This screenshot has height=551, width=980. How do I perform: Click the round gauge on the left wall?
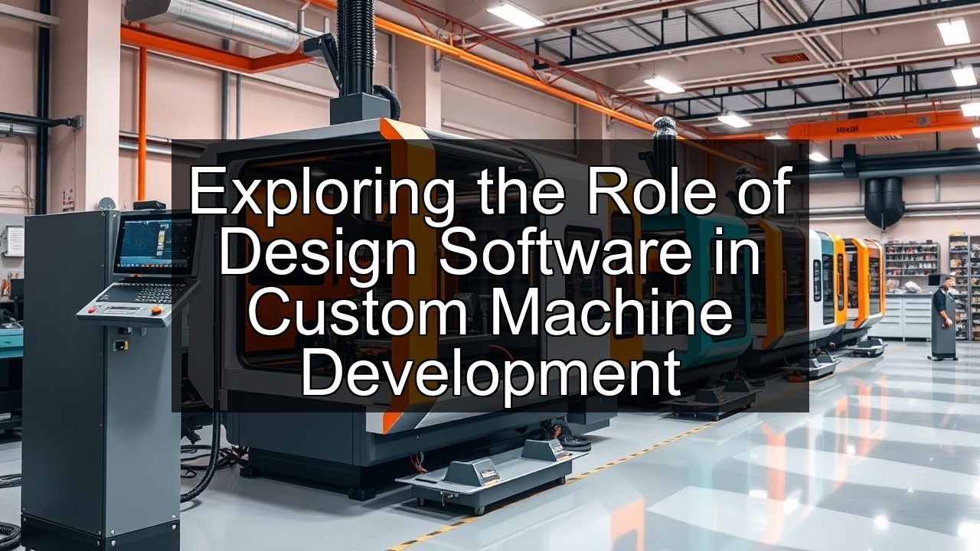(106, 204)
